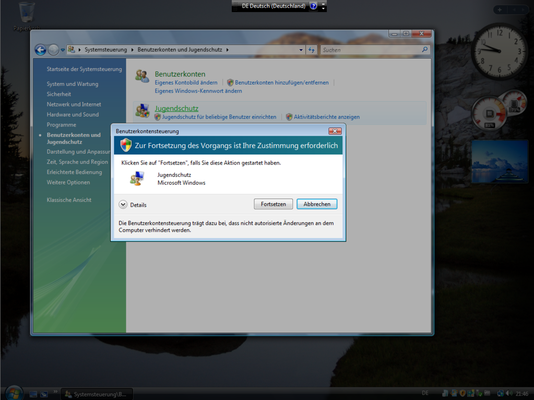Screen dimensions: 534x400
Task: Open the recent pages dropdown arrow
Action: click(x=63, y=50)
